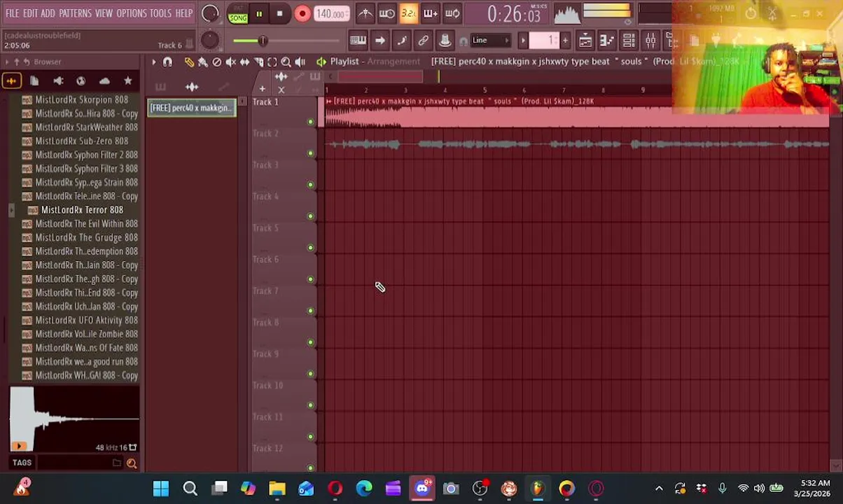Open the Playlist window from toolbar
This screenshot has height=504, width=843.
(585, 41)
